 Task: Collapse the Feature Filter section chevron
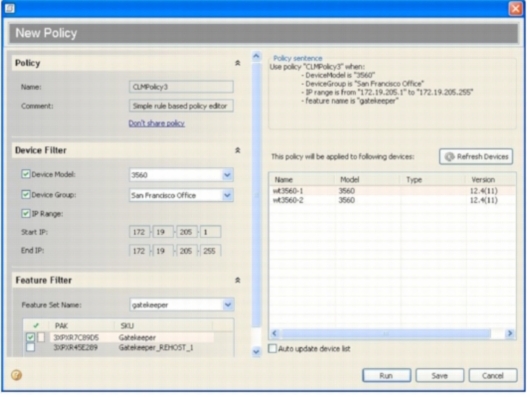238,280
